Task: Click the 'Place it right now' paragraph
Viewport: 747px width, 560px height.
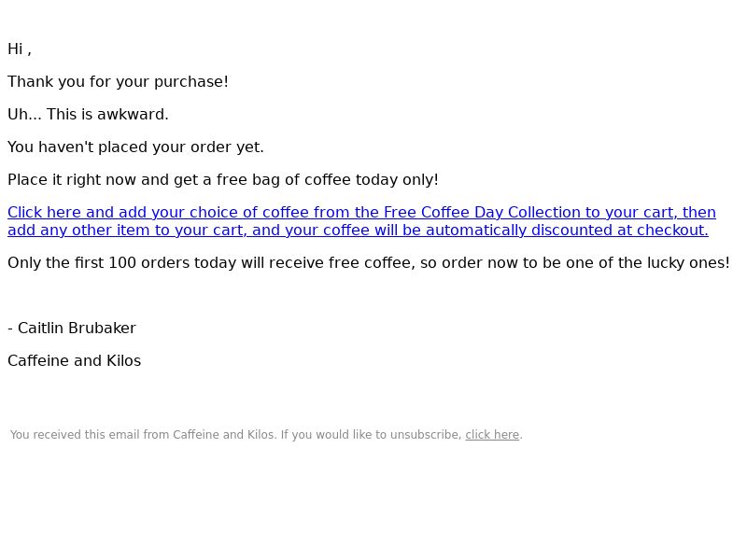Action: point(223,180)
